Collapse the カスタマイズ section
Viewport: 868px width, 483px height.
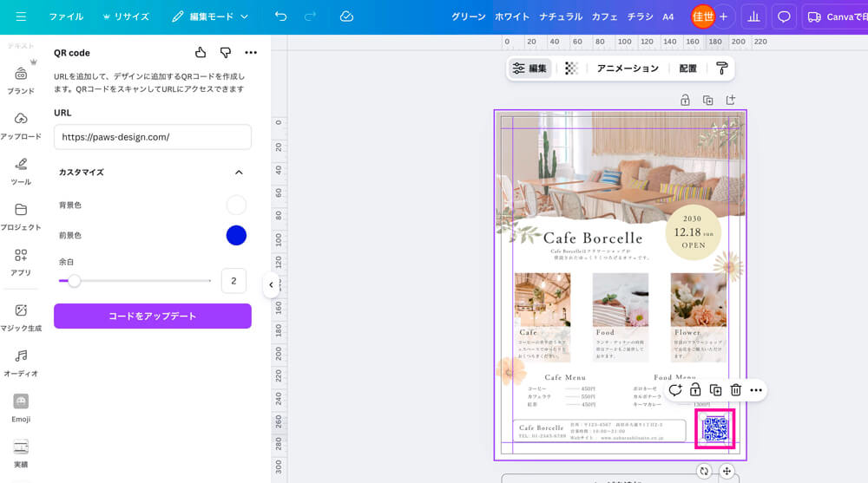[x=239, y=173]
